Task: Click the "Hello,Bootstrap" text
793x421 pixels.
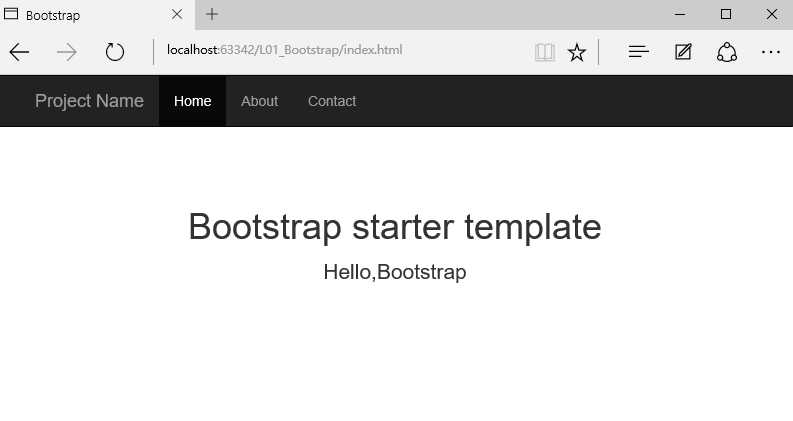Action: coord(395,272)
